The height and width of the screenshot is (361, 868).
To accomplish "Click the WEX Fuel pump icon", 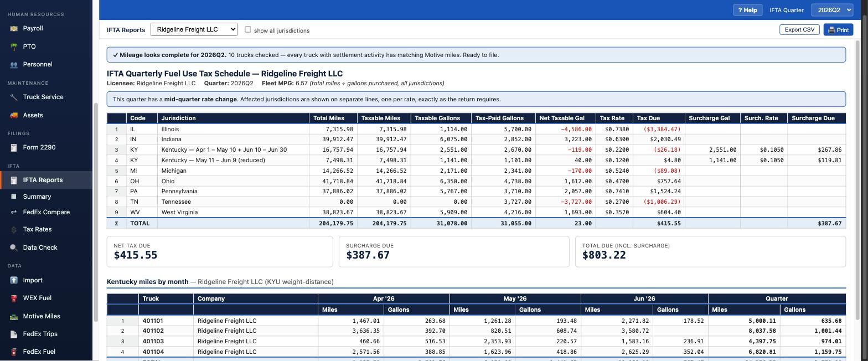I will (x=14, y=298).
